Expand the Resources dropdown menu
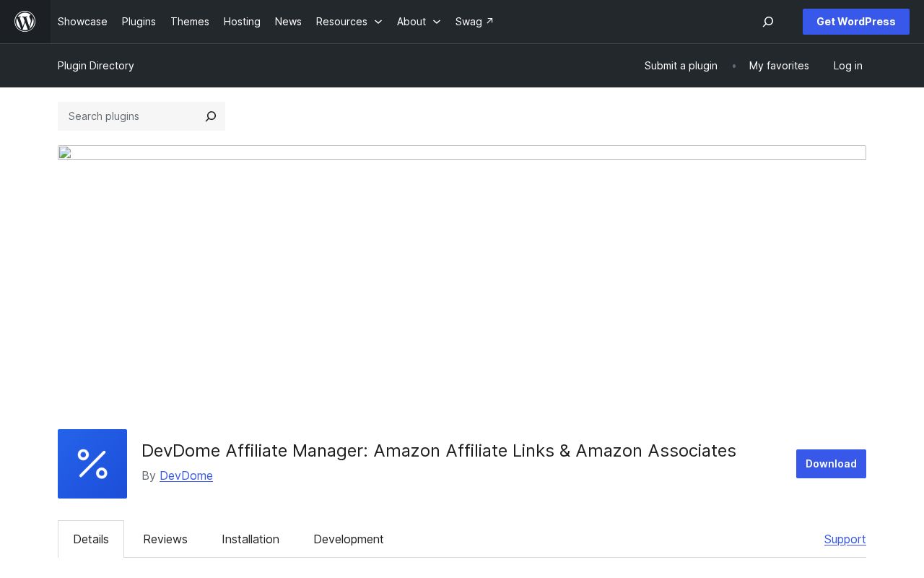Screen dimensions: 924x578 pos(349,22)
